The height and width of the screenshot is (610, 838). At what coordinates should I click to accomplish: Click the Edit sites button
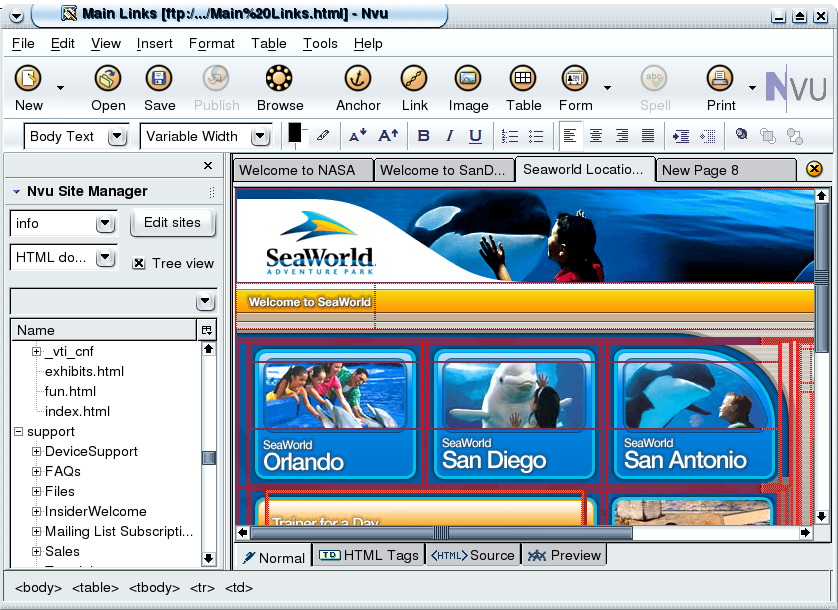pos(173,222)
